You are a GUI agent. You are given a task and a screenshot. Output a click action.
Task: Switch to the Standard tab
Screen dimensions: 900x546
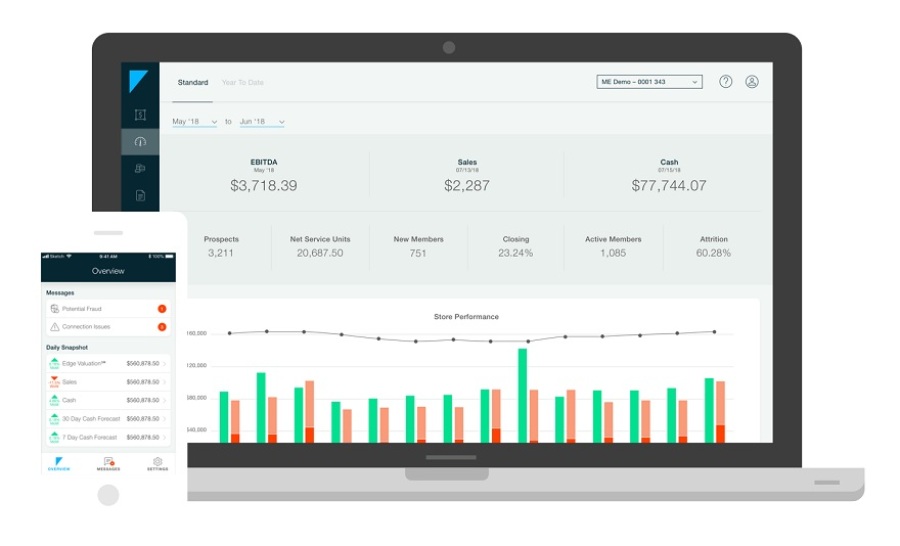pyautogui.click(x=193, y=83)
